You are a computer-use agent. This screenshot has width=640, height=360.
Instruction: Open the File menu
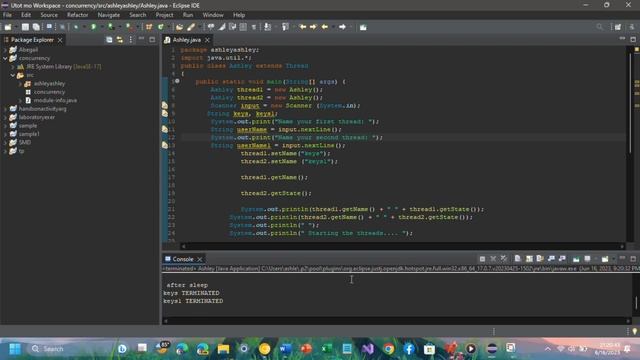(x=7, y=15)
